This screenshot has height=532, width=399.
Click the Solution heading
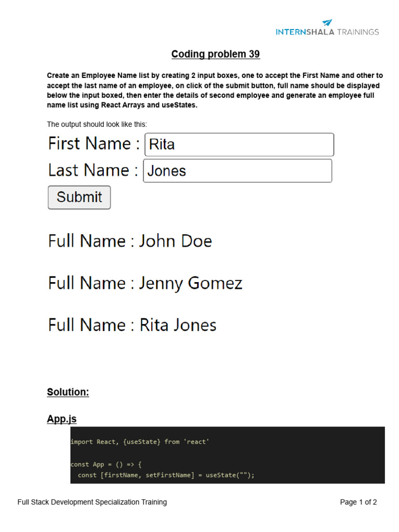[68, 392]
